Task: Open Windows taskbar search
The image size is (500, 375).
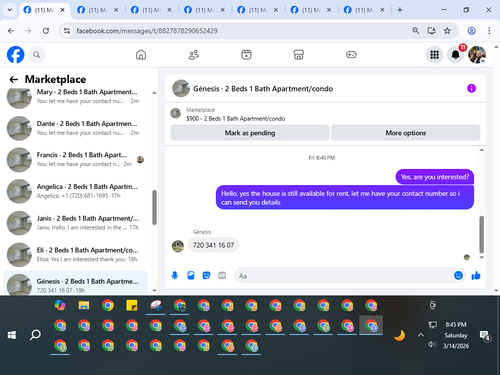Action: pyautogui.click(x=35, y=335)
